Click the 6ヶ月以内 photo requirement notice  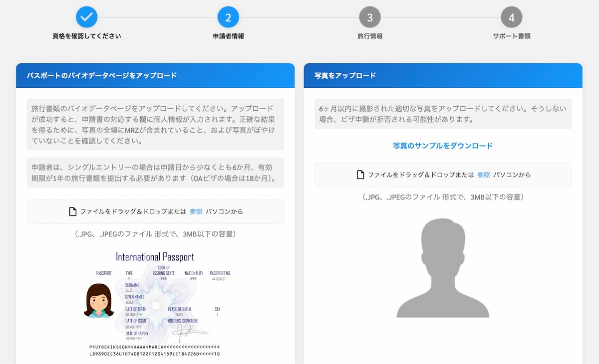pyautogui.click(x=443, y=114)
